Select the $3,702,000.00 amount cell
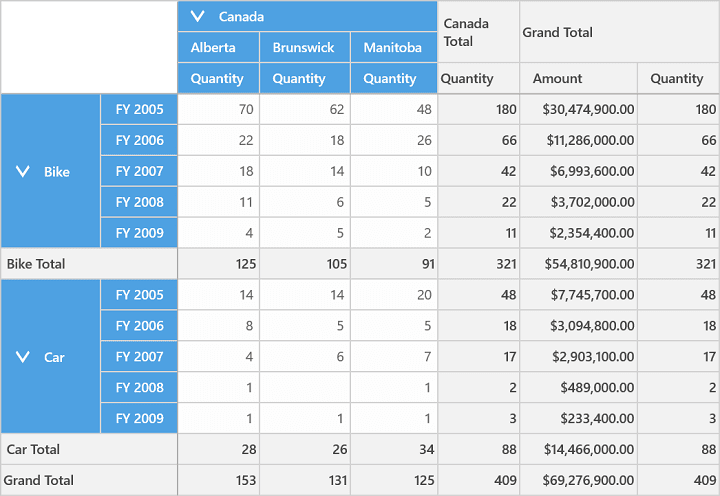This screenshot has width=720, height=496. pos(579,202)
